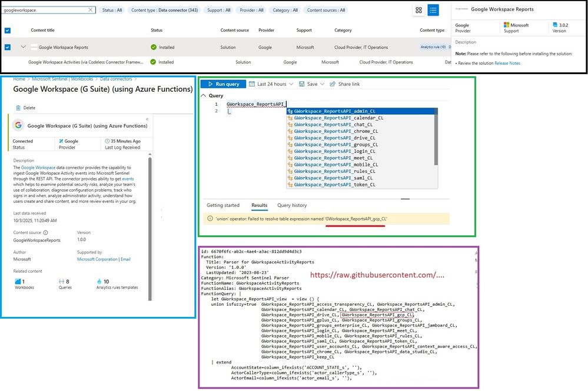Click the calendar icon beside Last 24 hours
This screenshot has height=391, width=588.
252,84
